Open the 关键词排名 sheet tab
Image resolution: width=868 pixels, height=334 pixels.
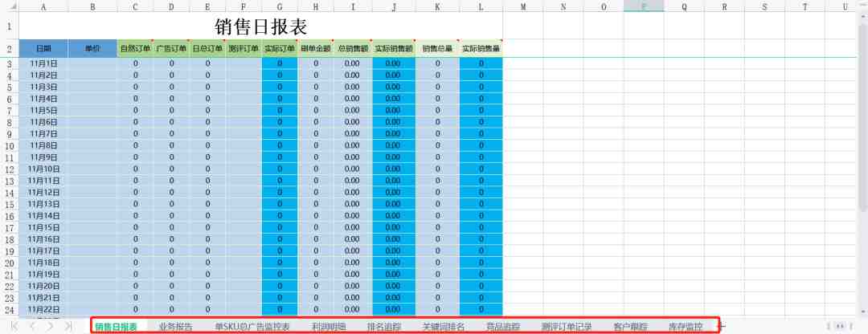(444, 326)
